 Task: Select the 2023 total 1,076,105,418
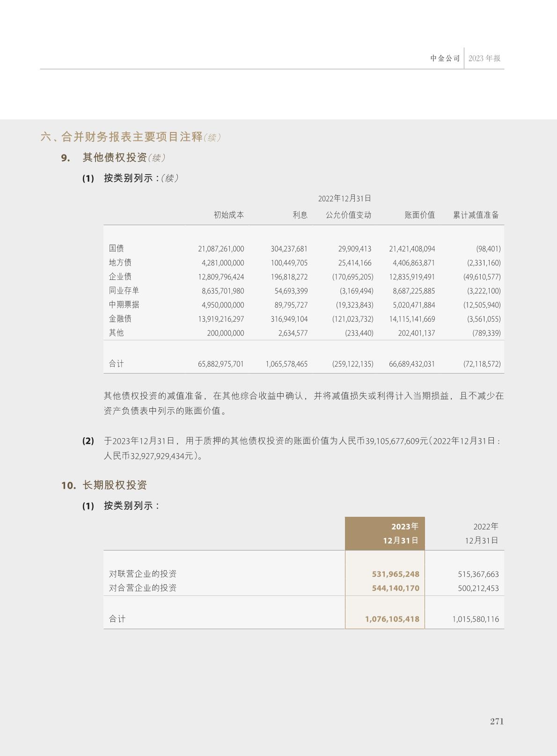[392, 619]
